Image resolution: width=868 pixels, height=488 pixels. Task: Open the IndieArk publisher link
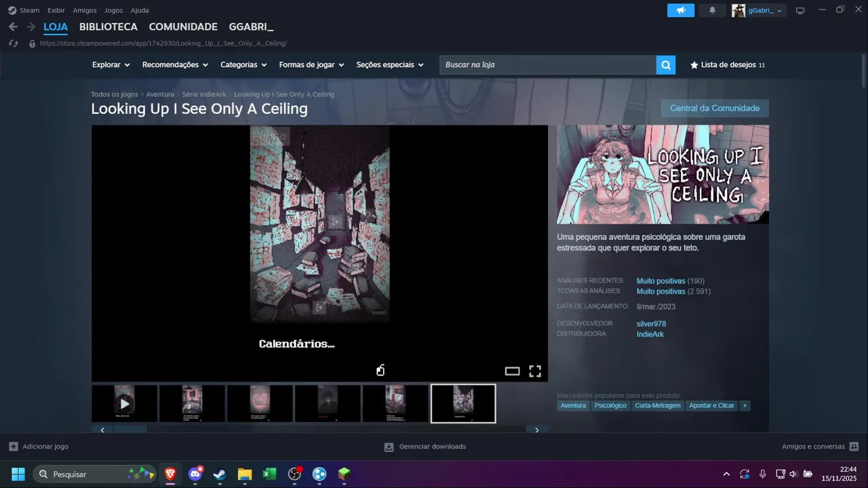tap(650, 334)
